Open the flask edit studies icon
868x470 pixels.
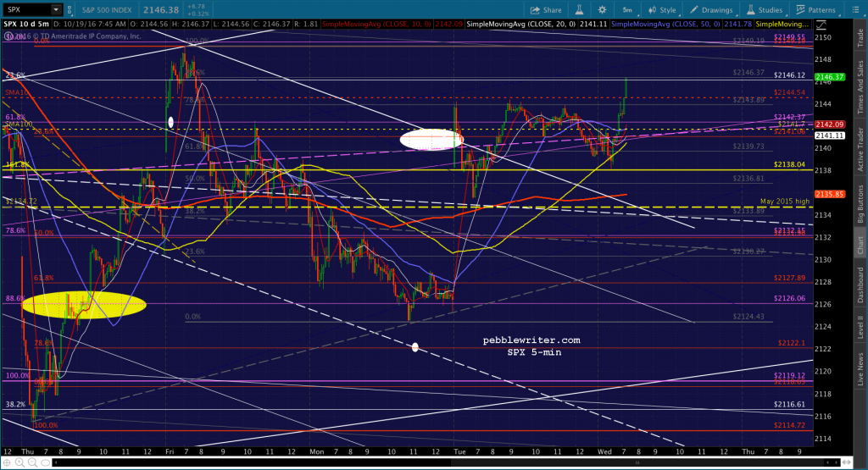(x=580, y=10)
